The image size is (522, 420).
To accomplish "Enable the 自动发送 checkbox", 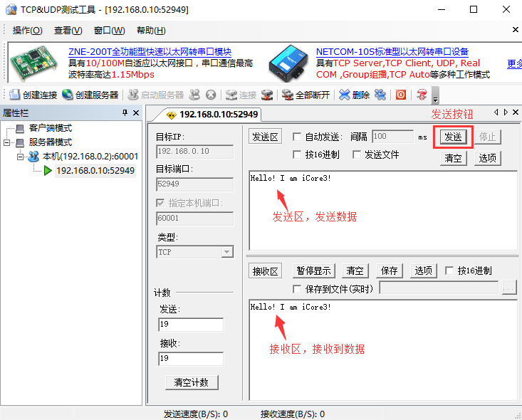I will pyautogui.click(x=298, y=137).
